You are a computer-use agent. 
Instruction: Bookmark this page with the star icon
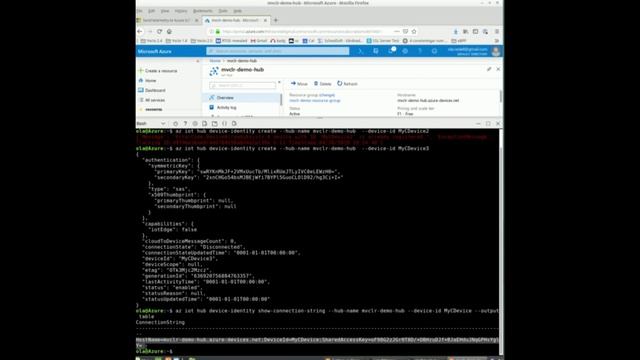coord(414,31)
